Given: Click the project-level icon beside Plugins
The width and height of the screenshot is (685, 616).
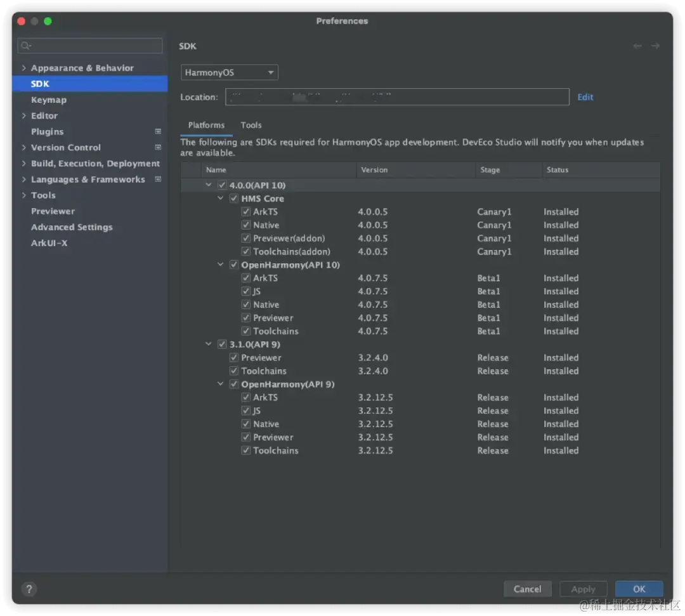Looking at the screenshot, I should click(x=158, y=131).
